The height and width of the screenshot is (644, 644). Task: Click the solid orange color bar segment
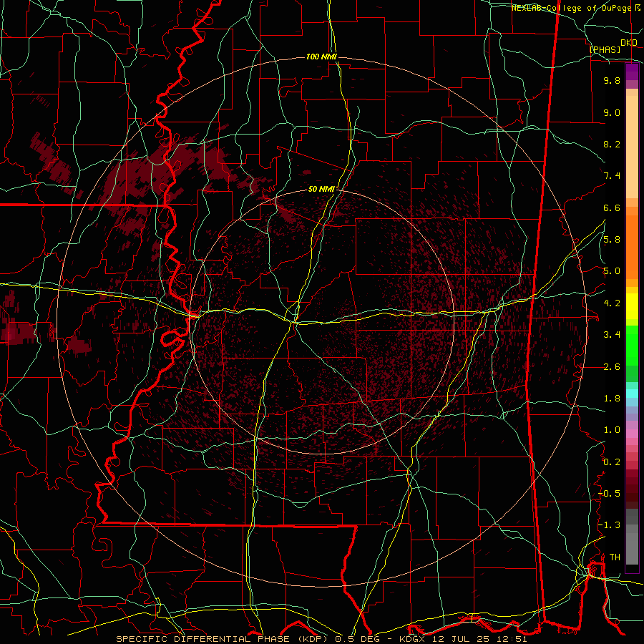(x=632, y=247)
